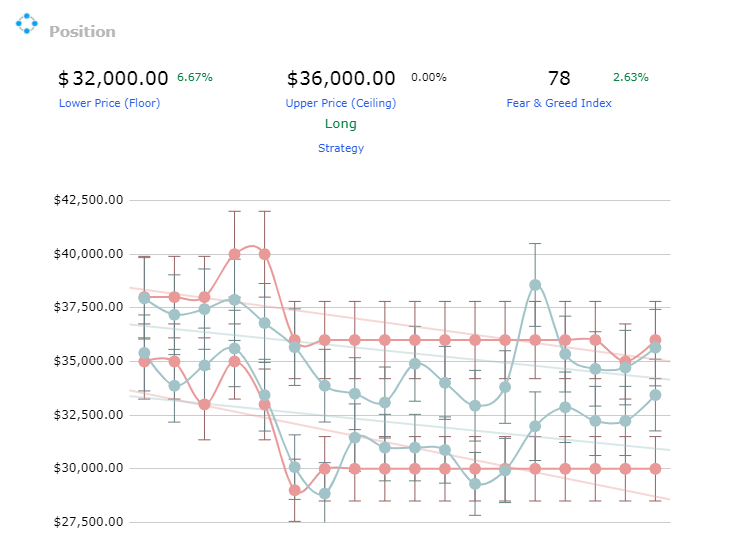Open the Upper Price (Ceiling) link
Viewport: 744px width, 551px height.
[341, 103]
